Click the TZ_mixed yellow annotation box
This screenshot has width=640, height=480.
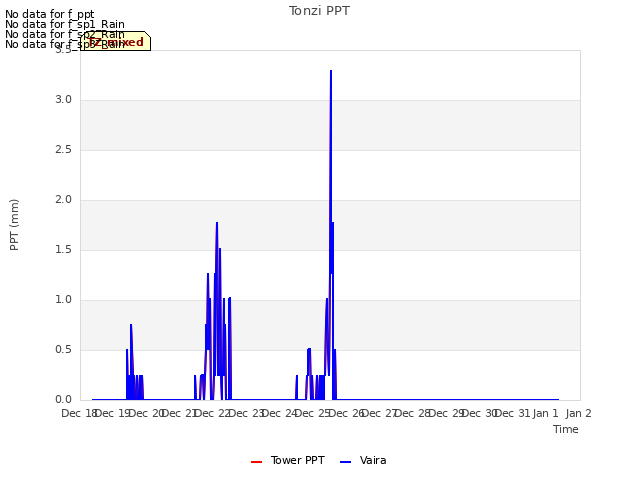point(116,41)
